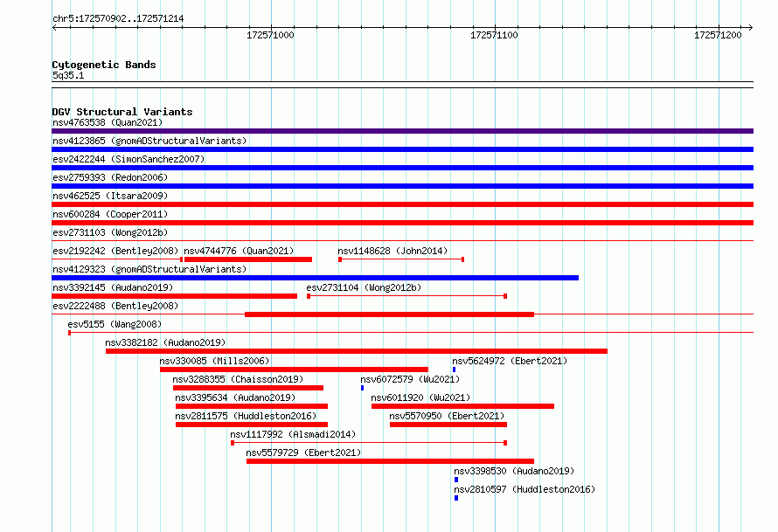The height and width of the screenshot is (532, 778).
Task: Click the nsv6072579 (Wu2021) variant label
Action: [410, 379]
